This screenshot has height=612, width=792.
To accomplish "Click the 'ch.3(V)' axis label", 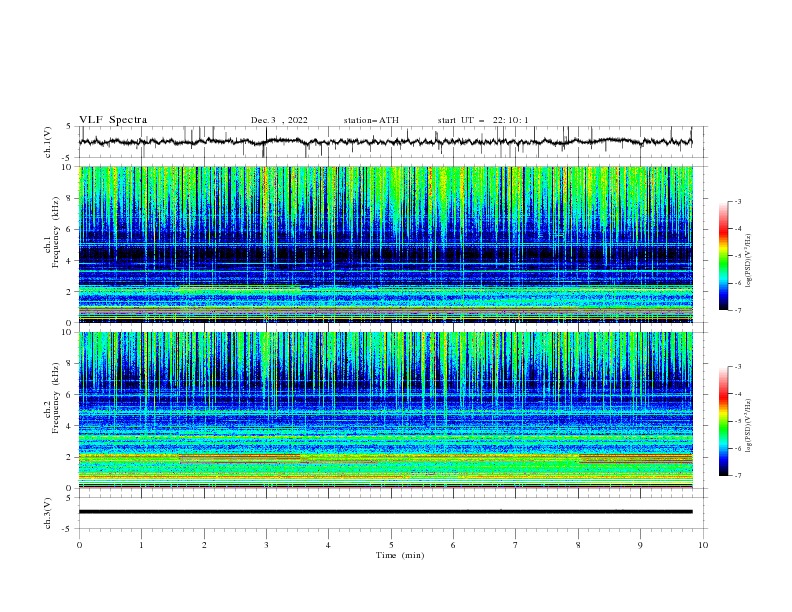I will click(x=48, y=513).
